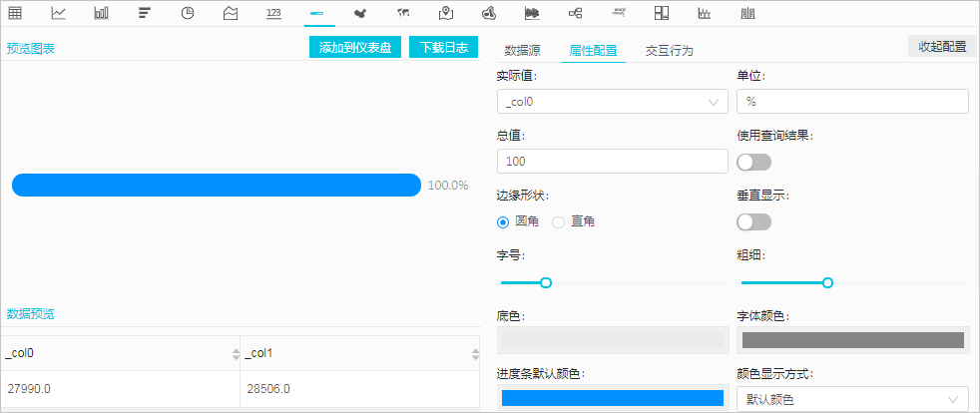
Task: Switch to the 数据源 tab
Action: [523, 51]
